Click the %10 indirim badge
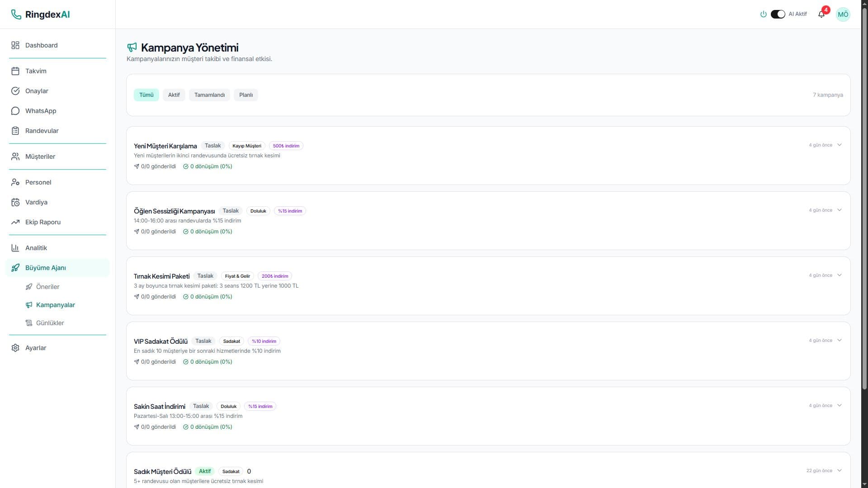The height and width of the screenshot is (488, 868). 264,341
